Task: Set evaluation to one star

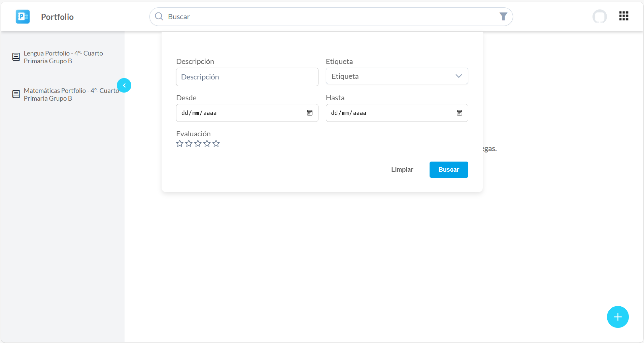Action: click(x=180, y=144)
